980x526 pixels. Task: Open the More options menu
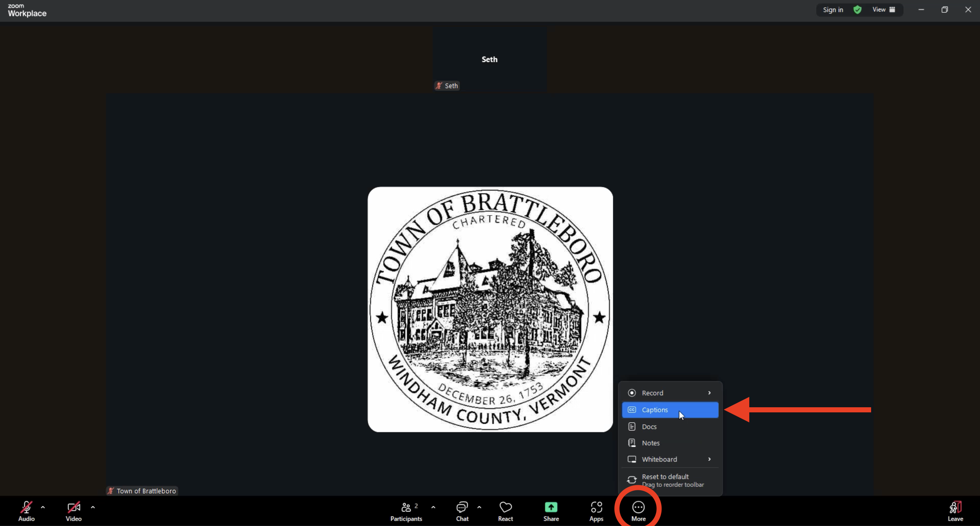[638, 510]
